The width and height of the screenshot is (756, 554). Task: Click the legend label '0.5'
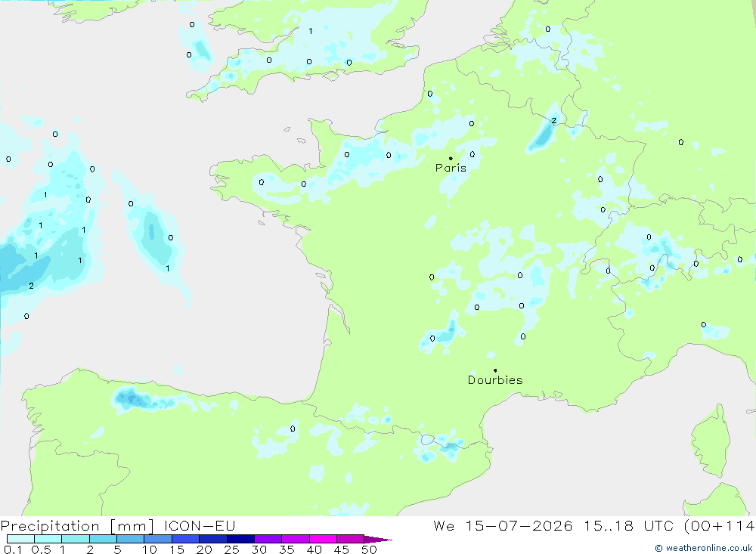tap(41, 549)
